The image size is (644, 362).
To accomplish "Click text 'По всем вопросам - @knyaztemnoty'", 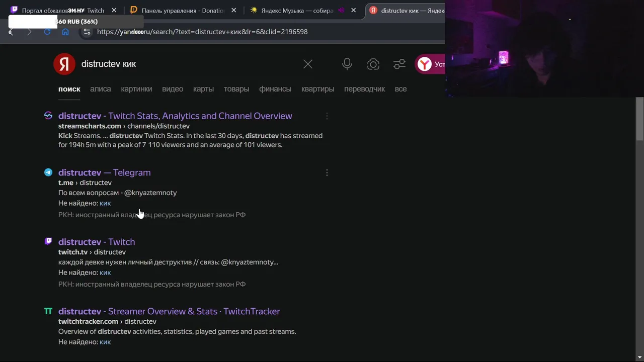I will click(x=117, y=193).
